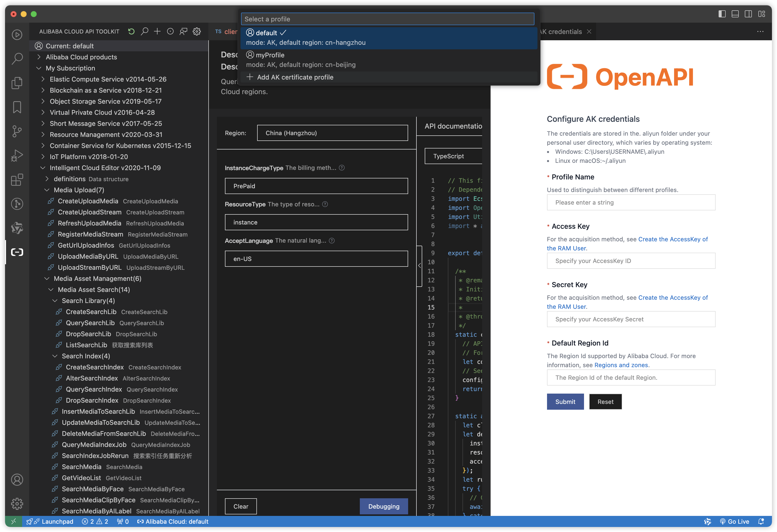The height and width of the screenshot is (532, 777).
Task: Select the default profile entry
Action: point(389,38)
